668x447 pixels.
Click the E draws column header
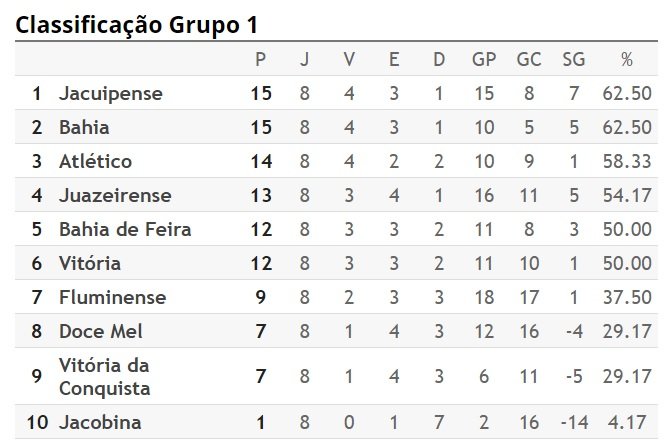click(x=394, y=59)
